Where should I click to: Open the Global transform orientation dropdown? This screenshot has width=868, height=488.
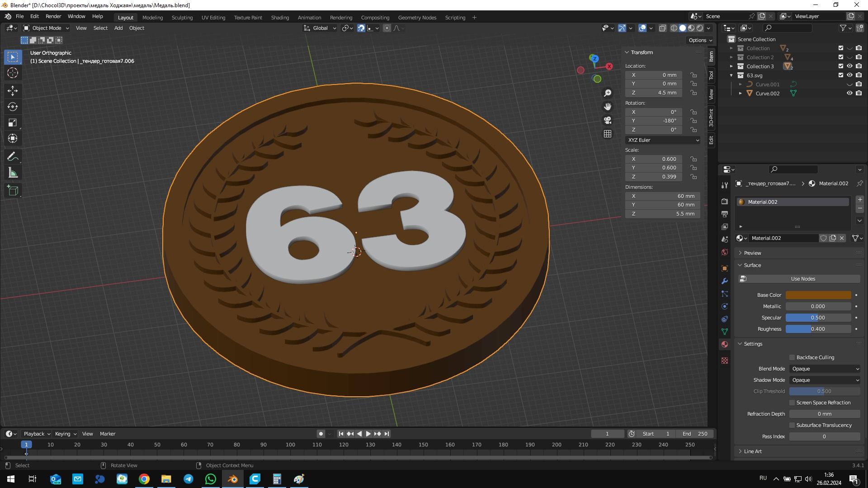(320, 28)
